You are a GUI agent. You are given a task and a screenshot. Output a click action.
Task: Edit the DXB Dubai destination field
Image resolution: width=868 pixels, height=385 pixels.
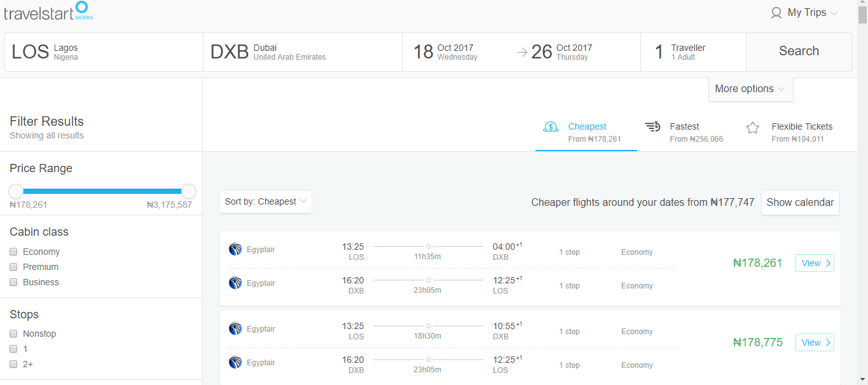pyautogui.click(x=303, y=52)
